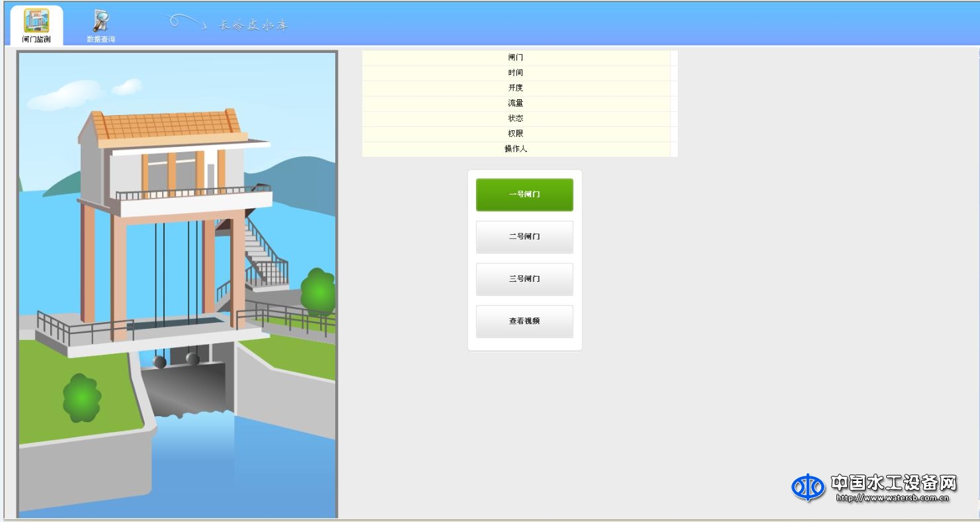Screen dimensions: 980x522
Task: Select the 时间 row in the table
Action: click(x=516, y=73)
